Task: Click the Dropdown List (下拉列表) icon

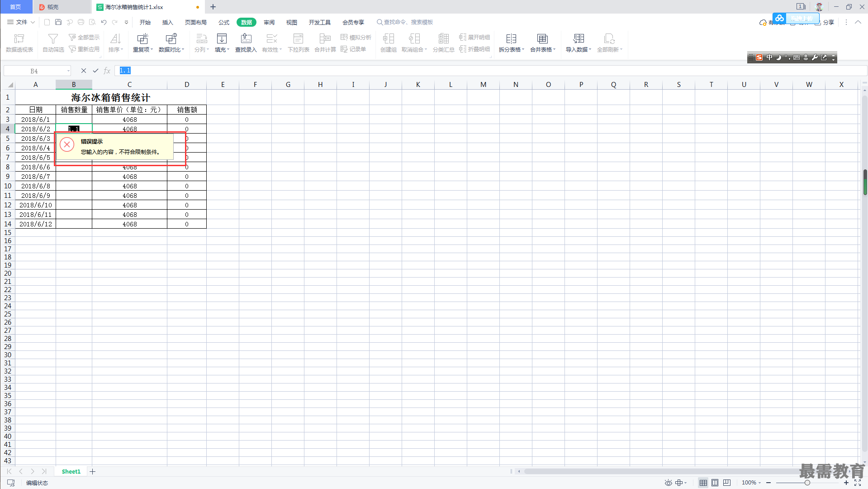Action: pyautogui.click(x=299, y=43)
